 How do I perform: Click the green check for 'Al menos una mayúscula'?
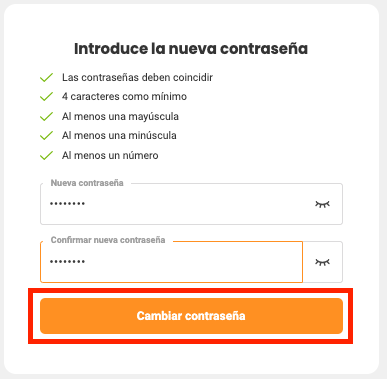46,116
